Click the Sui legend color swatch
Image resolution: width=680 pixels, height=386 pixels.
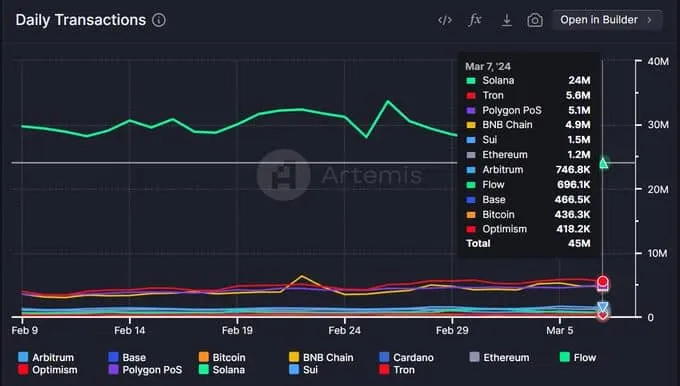(294, 370)
